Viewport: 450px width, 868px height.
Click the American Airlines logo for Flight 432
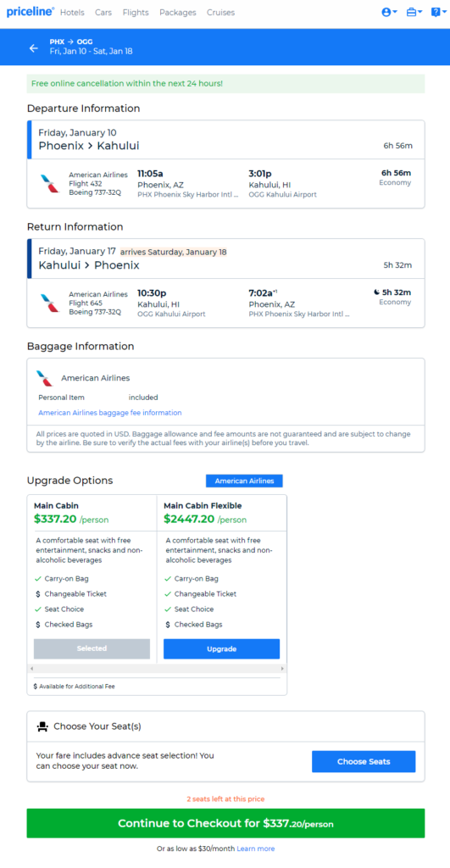(x=50, y=183)
